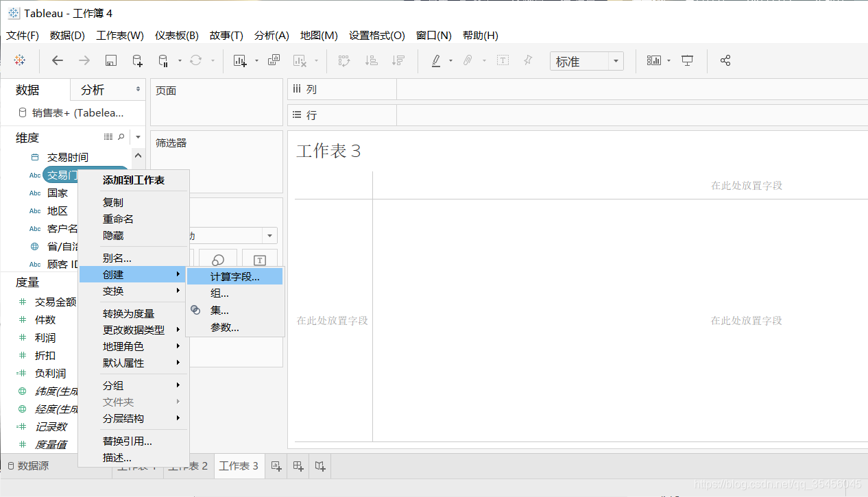Click the Tableau start page logo icon

20,60
